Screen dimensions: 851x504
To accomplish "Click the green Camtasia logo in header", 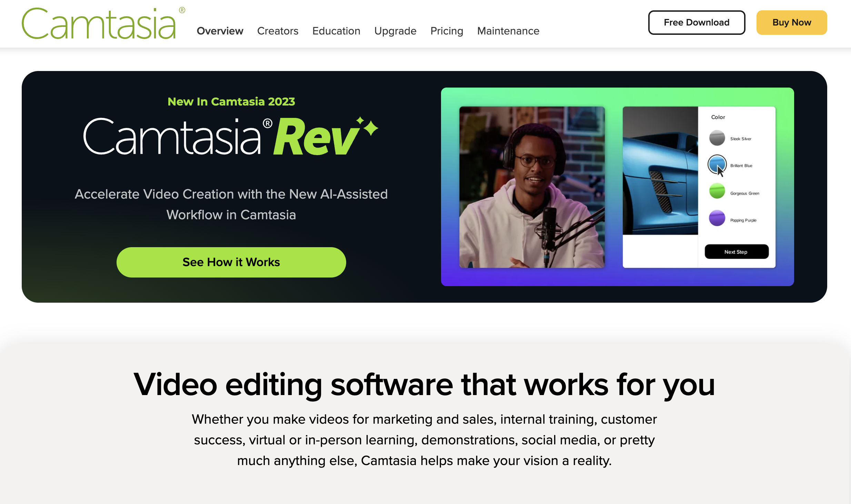I will [x=99, y=23].
